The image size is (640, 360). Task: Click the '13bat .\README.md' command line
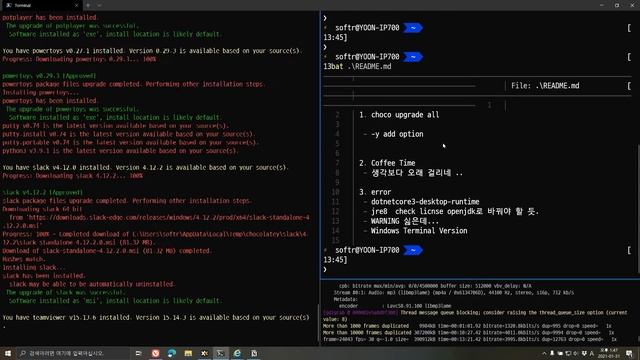coord(357,67)
